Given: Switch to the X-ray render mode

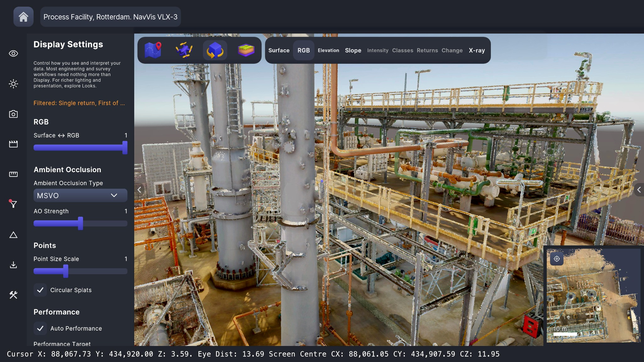Looking at the screenshot, I should [477, 50].
